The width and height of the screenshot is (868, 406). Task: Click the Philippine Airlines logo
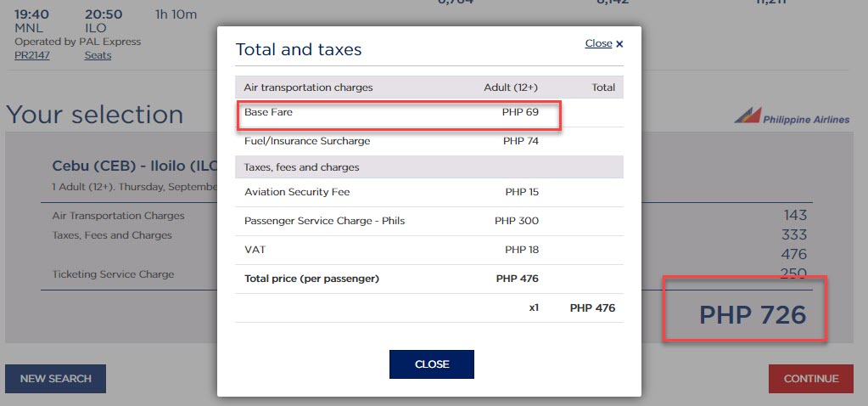792,116
